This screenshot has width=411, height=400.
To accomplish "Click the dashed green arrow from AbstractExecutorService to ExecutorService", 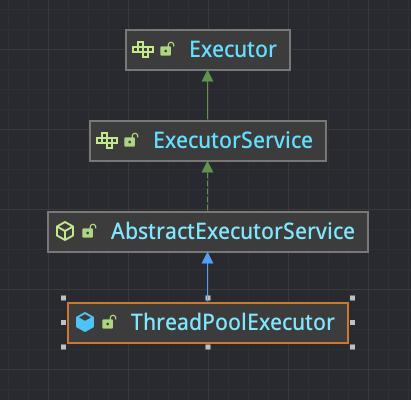I will (207, 186).
